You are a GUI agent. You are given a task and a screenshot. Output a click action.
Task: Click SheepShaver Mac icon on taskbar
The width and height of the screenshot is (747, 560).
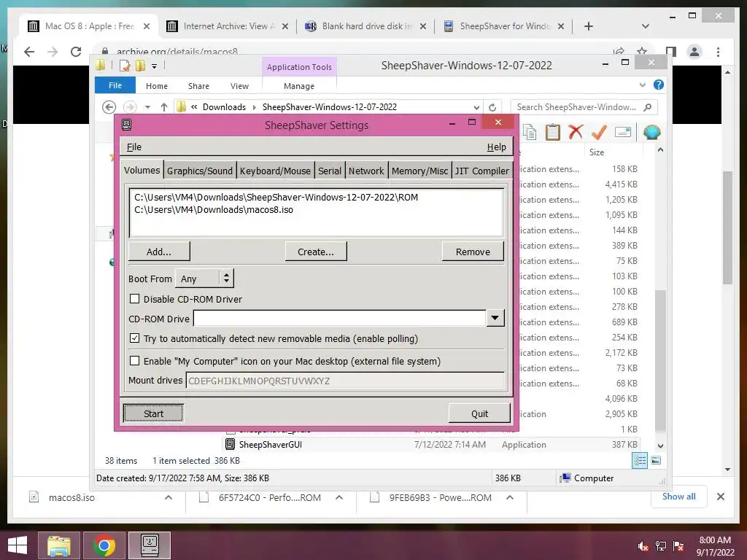(150, 545)
